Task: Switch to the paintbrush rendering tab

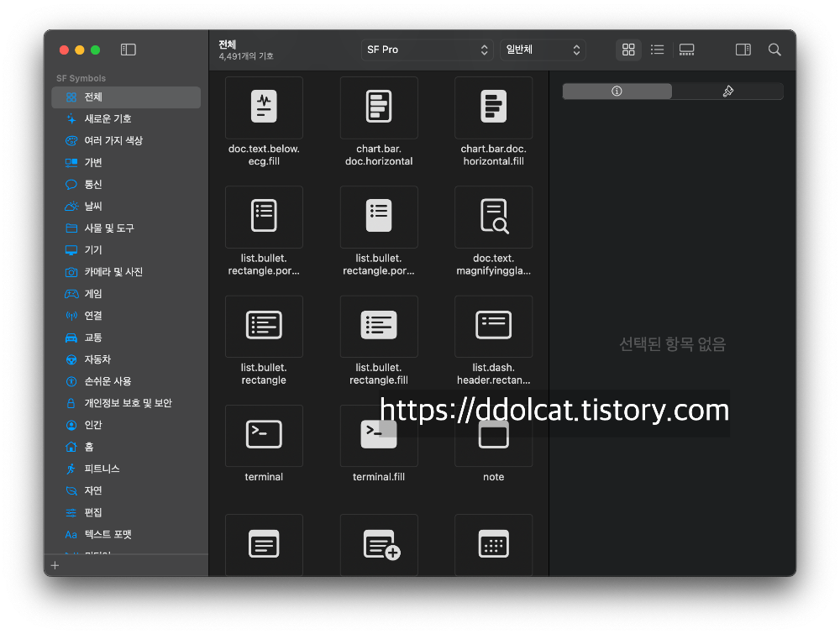Action: (727, 91)
